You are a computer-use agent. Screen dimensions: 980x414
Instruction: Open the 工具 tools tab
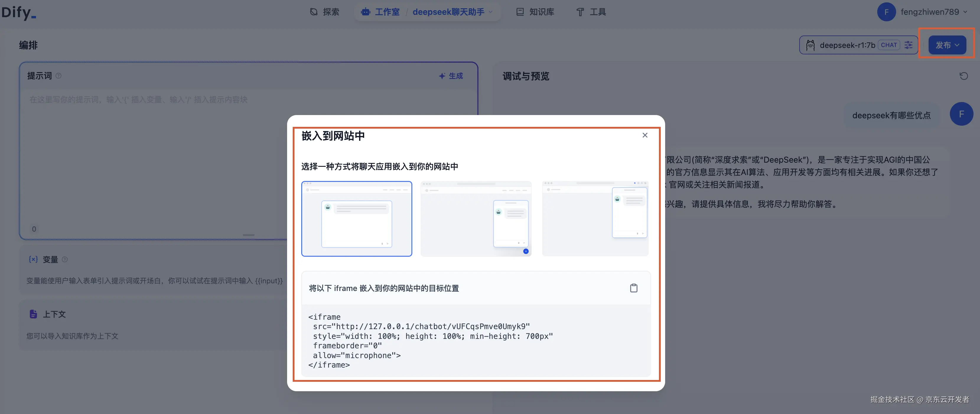pyautogui.click(x=591, y=12)
